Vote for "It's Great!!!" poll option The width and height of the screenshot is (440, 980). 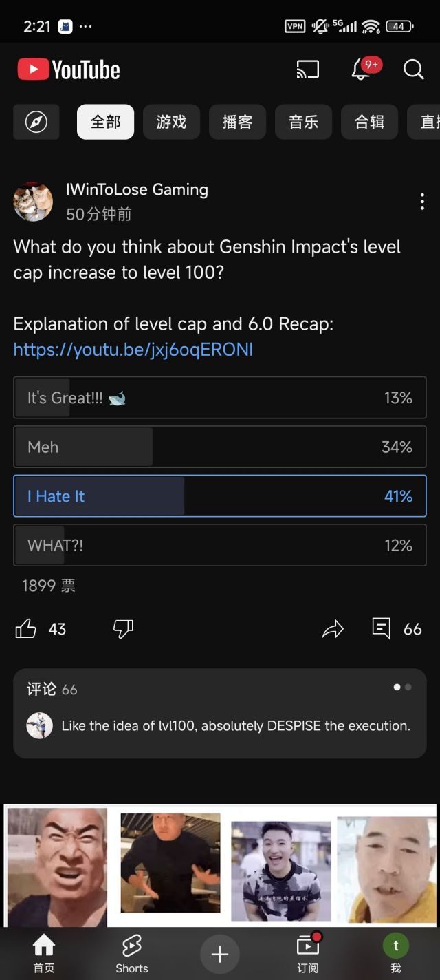(220, 398)
